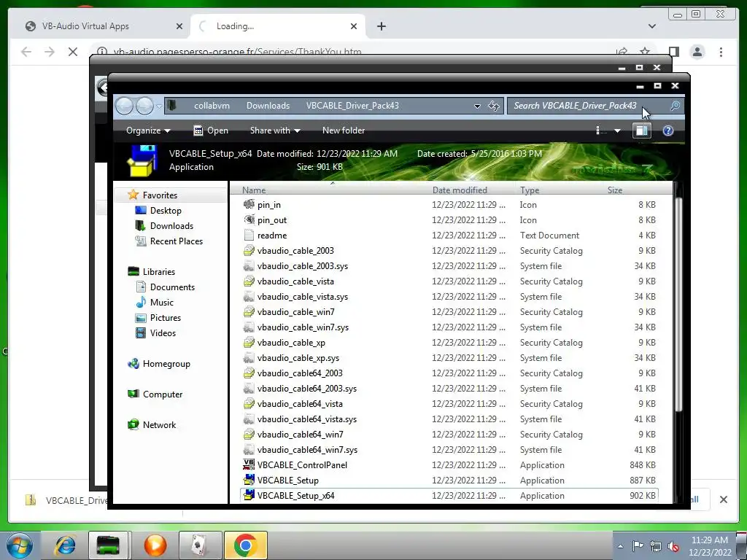Sort files by Type column
This screenshot has width=747, height=560.
[530, 190]
